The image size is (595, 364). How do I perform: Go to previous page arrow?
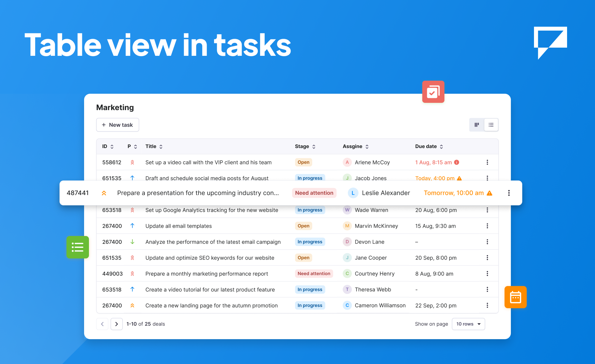pyautogui.click(x=102, y=324)
